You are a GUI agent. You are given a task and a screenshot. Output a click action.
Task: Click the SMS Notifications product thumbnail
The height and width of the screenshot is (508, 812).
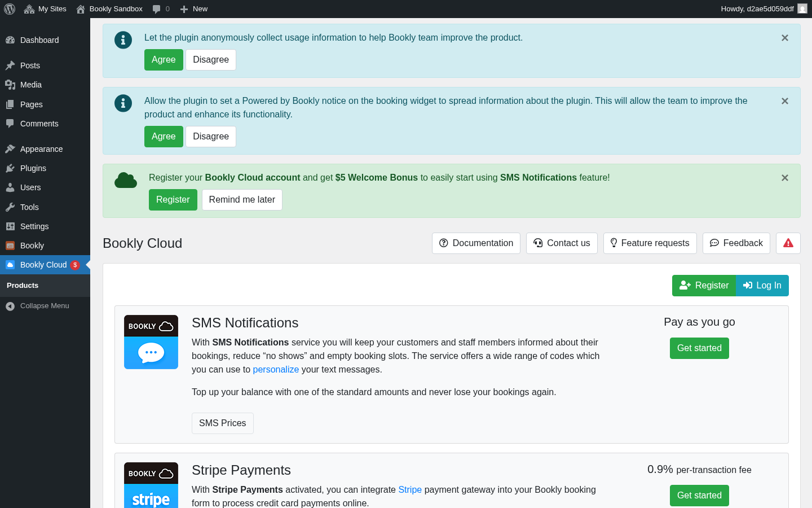tap(151, 342)
